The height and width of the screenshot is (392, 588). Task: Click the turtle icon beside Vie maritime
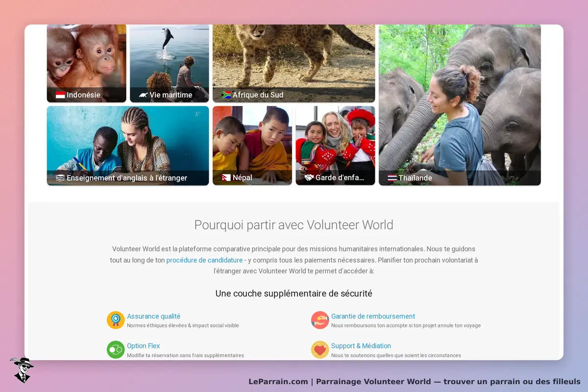tap(143, 95)
